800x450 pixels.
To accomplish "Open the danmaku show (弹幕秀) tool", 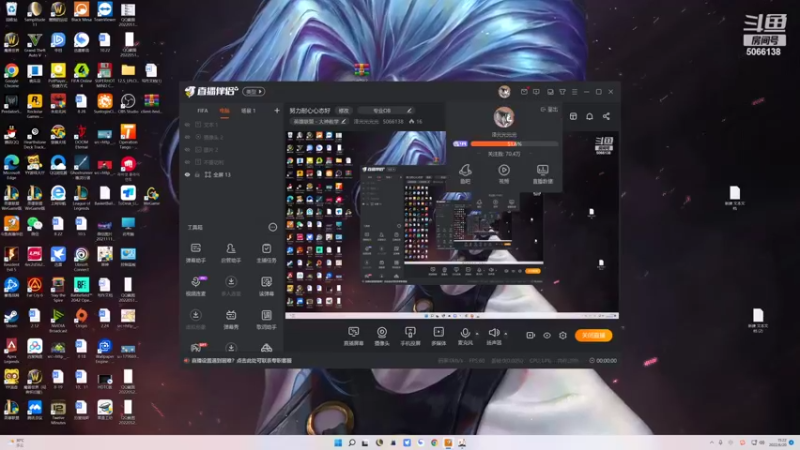I will click(231, 319).
